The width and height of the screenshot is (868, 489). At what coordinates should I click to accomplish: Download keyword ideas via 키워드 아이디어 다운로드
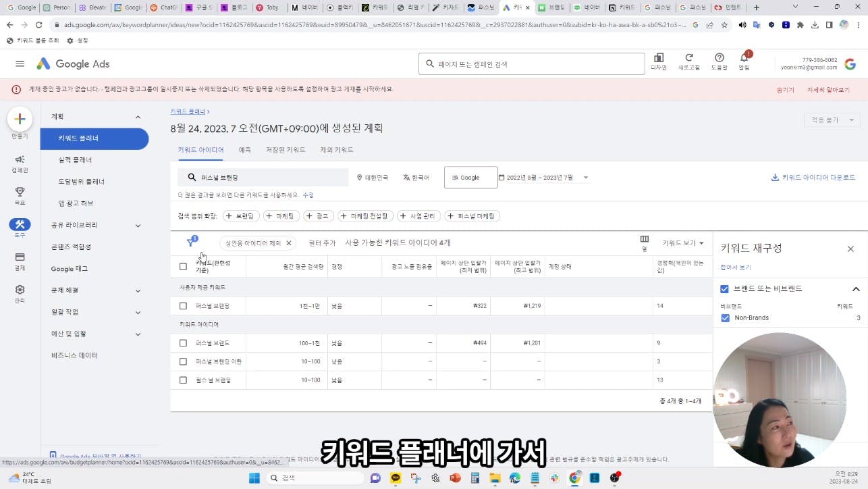pyautogui.click(x=813, y=178)
